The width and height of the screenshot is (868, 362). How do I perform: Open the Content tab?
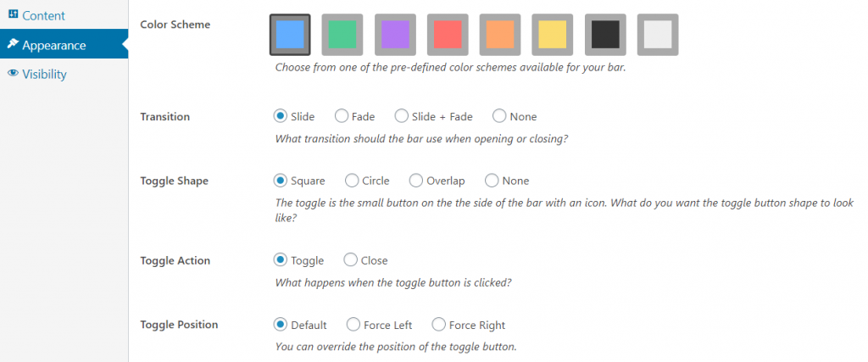pyautogui.click(x=36, y=15)
